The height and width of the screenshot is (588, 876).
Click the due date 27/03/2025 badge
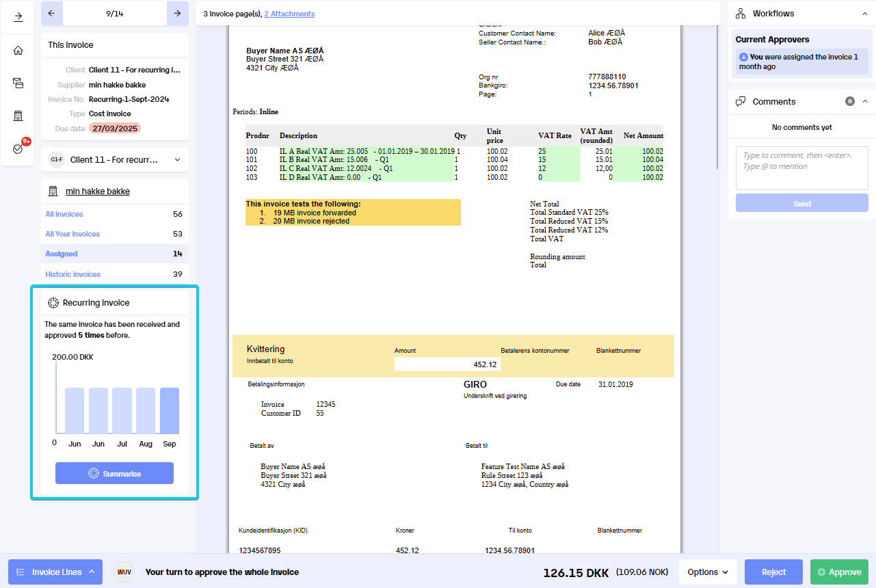click(x=115, y=129)
